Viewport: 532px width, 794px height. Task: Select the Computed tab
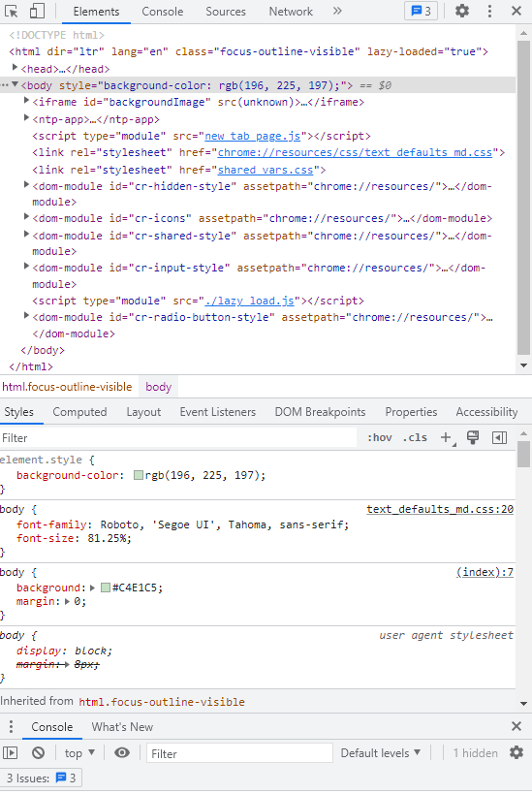(x=79, y=412)
